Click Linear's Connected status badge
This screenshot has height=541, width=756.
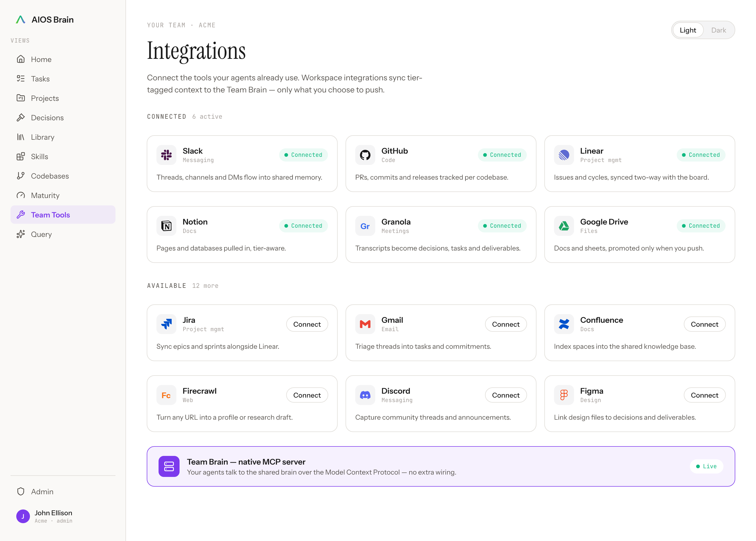pos(701,155)
